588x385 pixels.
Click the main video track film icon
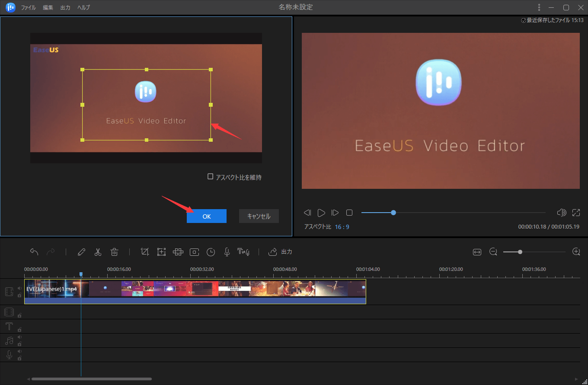(9, 292)
